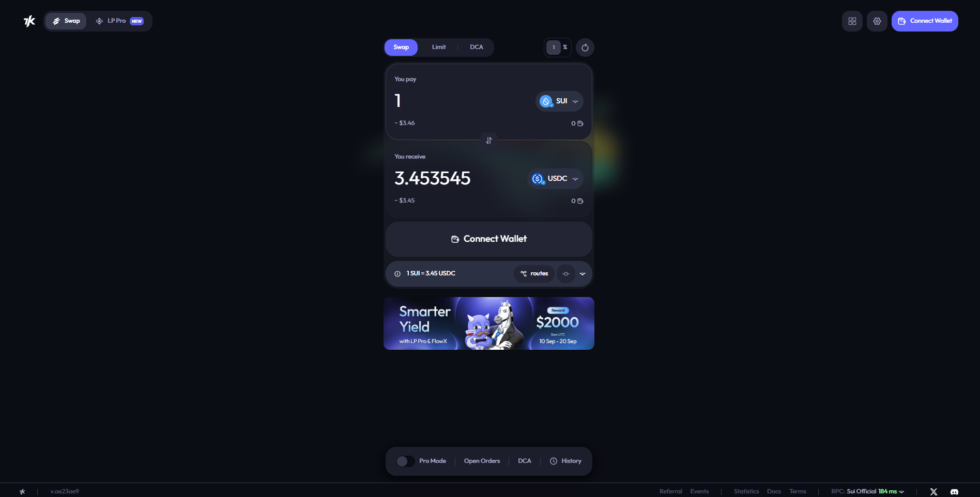The width and height of the screenshot is (980, 497).
Task: Toggle Pro Mode switch on
Action: (x=406, y=461)
